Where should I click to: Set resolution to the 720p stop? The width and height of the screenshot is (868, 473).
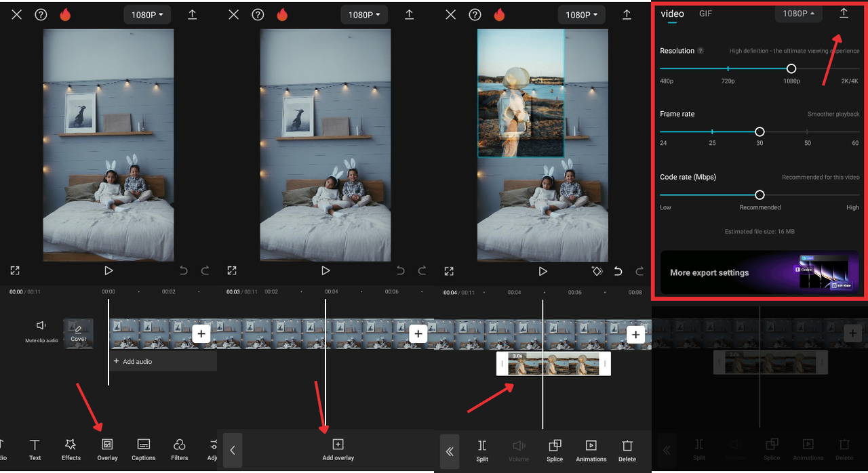coord(728,68)
